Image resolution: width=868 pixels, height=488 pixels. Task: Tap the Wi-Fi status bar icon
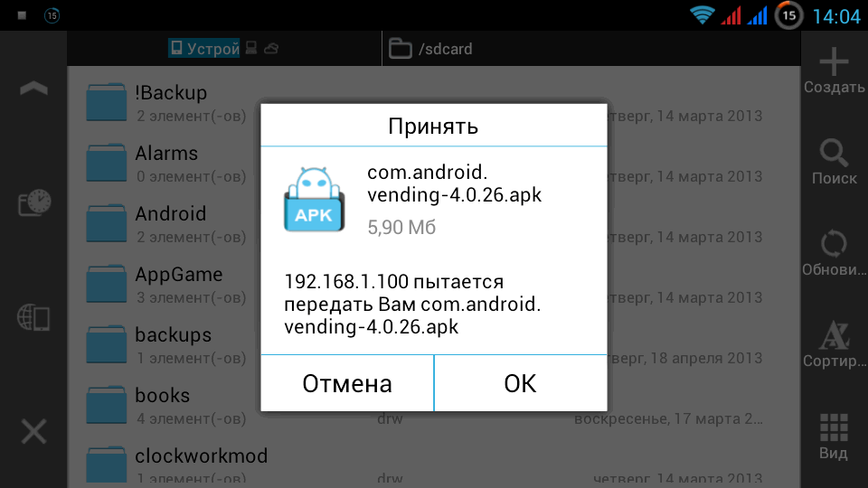tap(702, 15)
